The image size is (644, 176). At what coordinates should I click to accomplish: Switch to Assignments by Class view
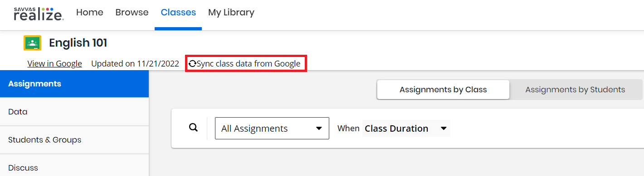coord(443,90)
